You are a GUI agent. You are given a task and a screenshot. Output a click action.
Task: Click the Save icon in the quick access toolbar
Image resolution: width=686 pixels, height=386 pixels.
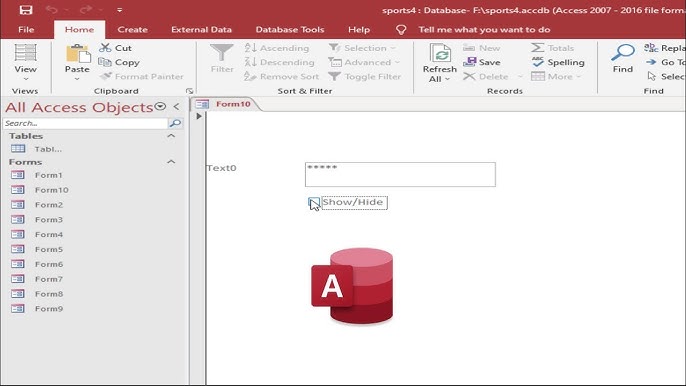click(26, 10)
